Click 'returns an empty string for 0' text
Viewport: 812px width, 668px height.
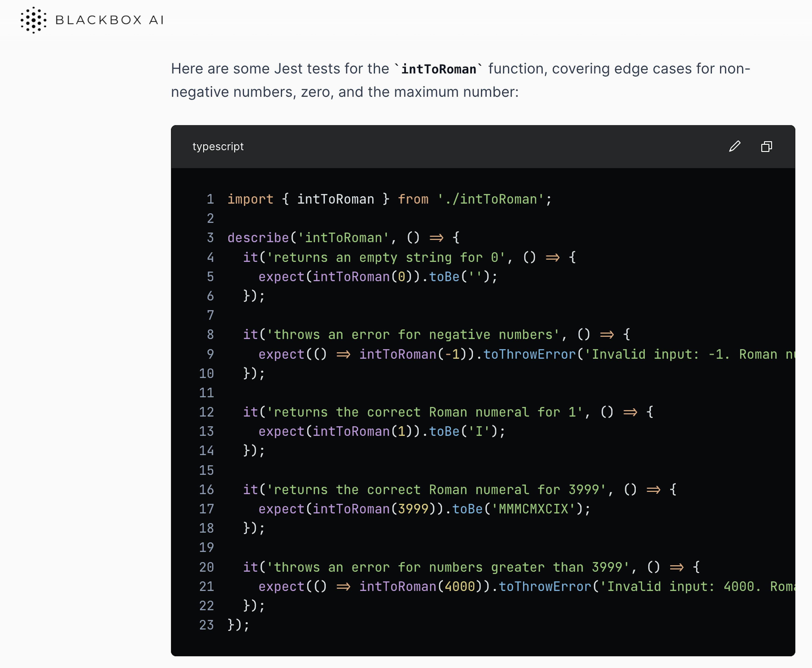coord(385,257)
